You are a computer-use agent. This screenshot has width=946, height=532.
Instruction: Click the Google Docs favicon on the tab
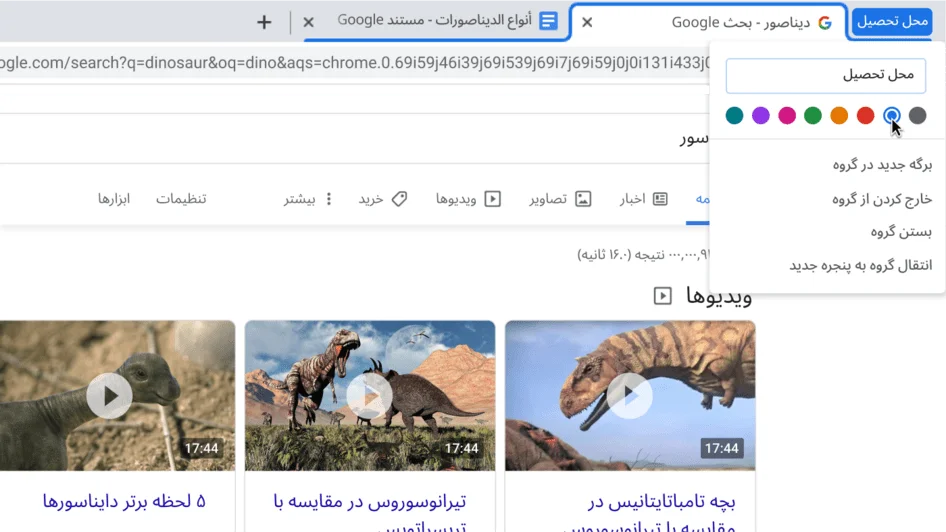pos(548,21)
